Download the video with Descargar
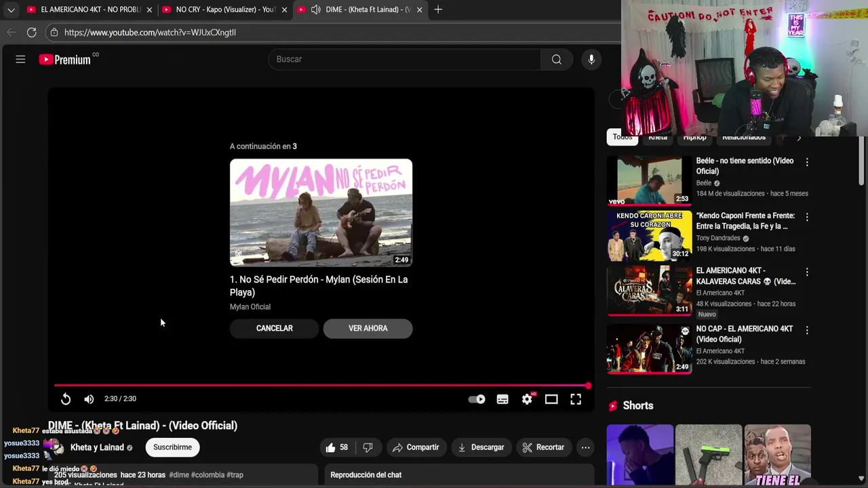868x488 pixels. (x=481, y=447)
